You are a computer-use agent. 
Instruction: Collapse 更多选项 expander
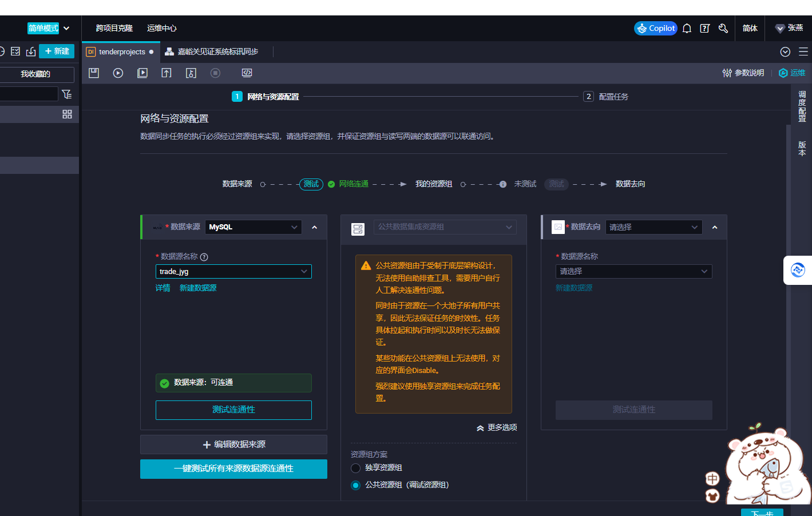coord(497,427)
